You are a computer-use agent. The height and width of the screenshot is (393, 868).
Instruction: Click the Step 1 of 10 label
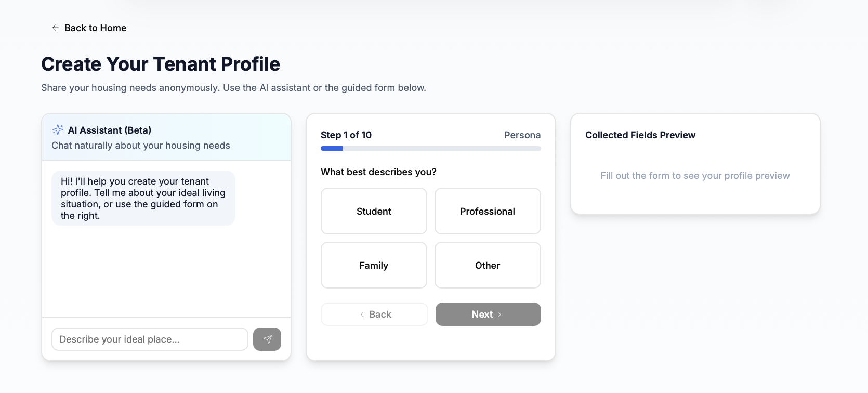(346, 135)
